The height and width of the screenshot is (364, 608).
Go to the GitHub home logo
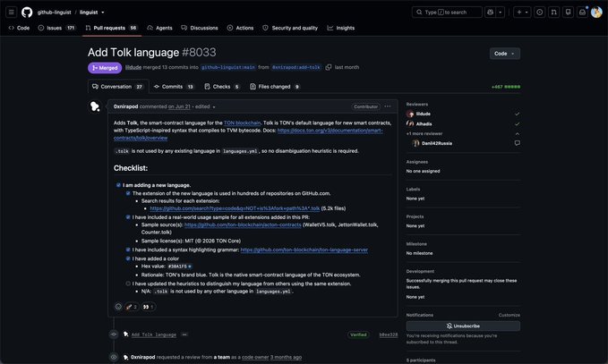pos(27,13)
